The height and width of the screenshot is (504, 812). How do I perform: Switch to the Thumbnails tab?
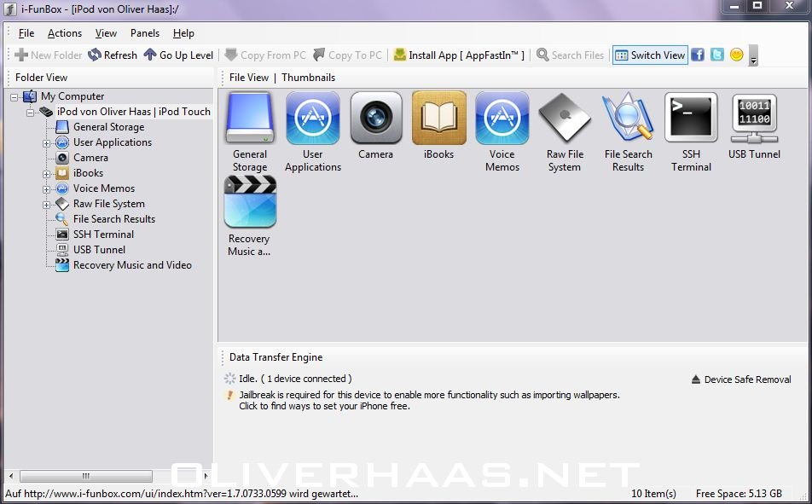click(308, 78)
